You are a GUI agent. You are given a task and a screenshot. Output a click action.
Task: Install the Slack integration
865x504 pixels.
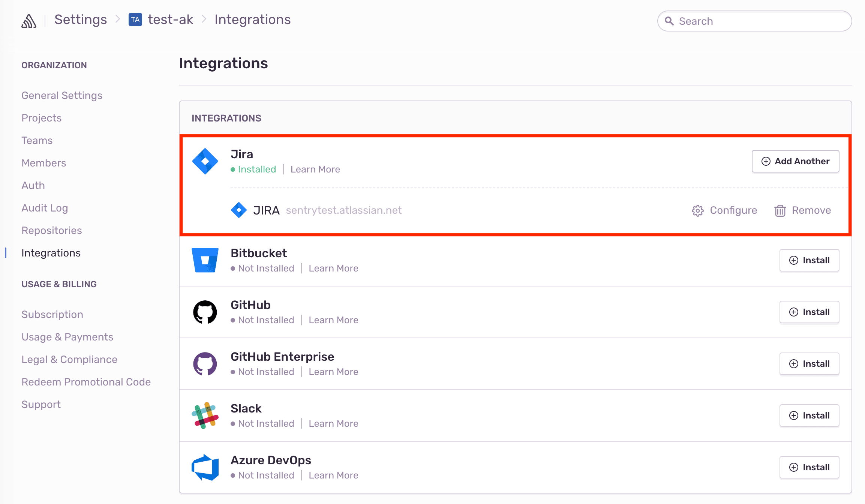click(810, 415)
